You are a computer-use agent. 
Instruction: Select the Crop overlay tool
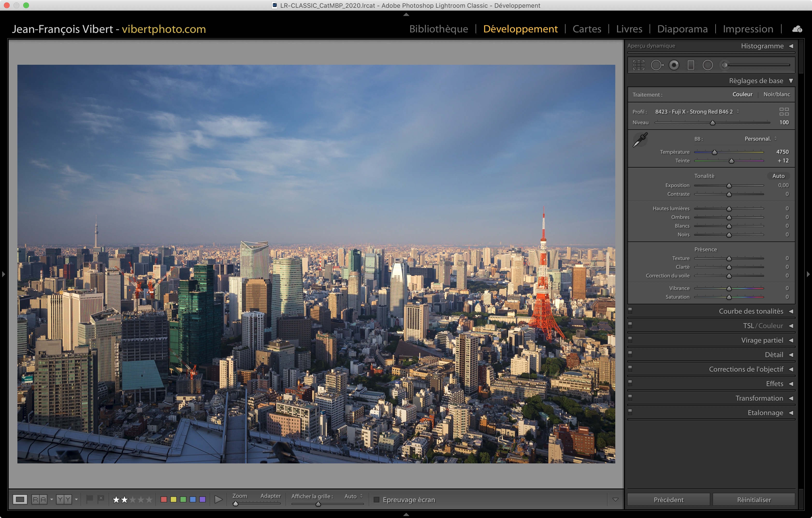pyautogui.click(x=638, y=65)
